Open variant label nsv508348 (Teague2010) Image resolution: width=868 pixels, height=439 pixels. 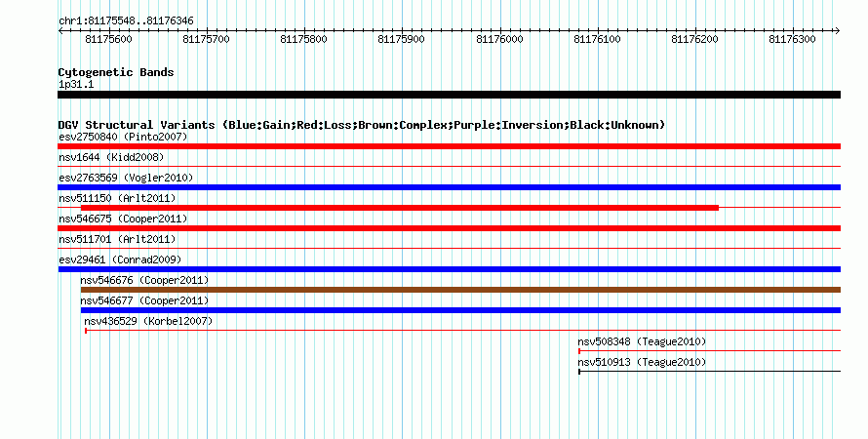click(642, 341)
